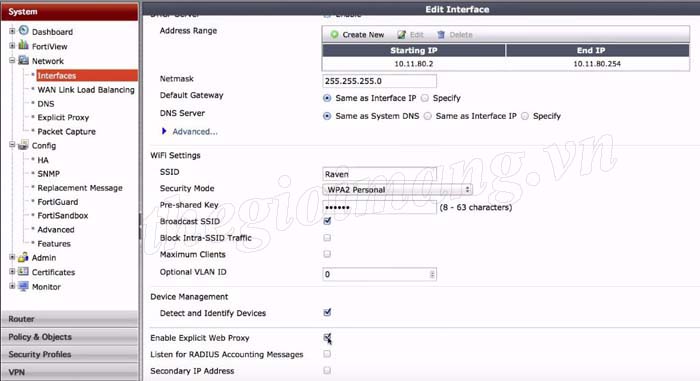Screen dimensions: 700x381
Task: Expand the Monitor tree node
Action: click(12, 286)
